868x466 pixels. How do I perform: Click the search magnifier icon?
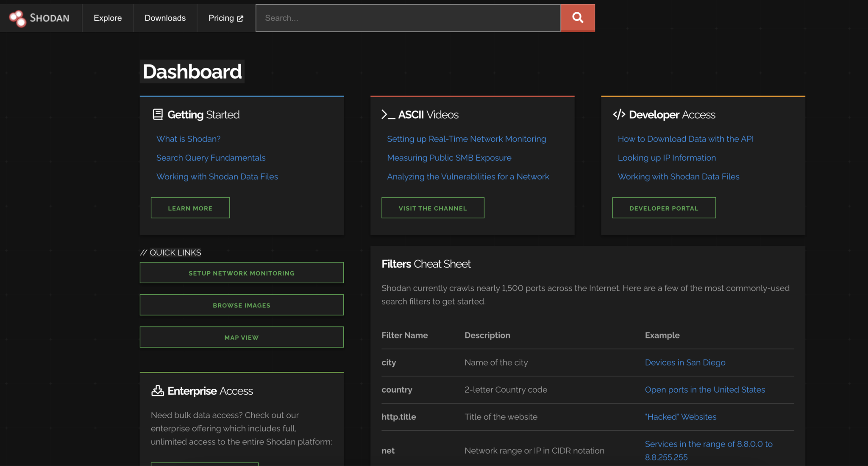(577, 18)
